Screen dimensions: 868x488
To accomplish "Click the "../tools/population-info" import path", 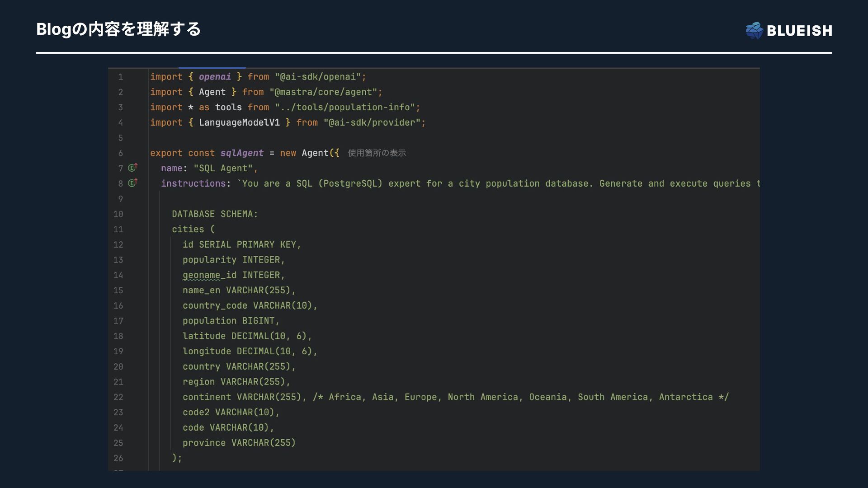I will (x=344, y=108).
